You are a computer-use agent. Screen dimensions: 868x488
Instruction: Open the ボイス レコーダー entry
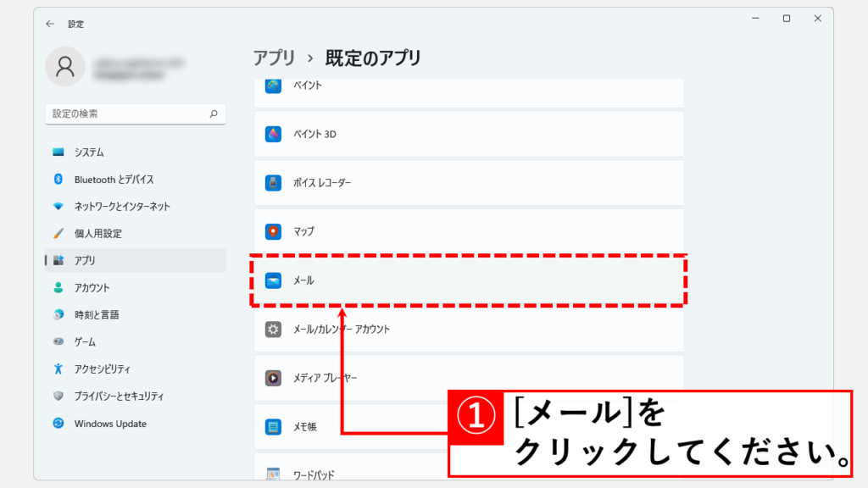coord(468,183)
